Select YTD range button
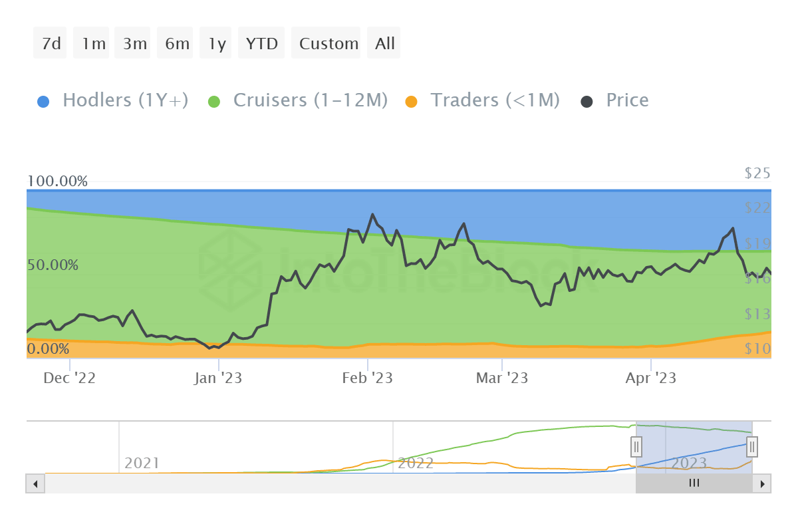 click(261, 43)
